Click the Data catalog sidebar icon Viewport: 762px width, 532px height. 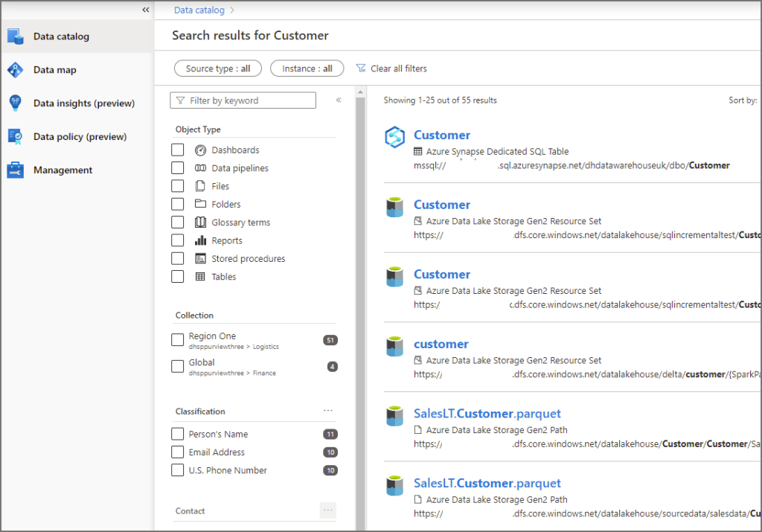(x=16, y=36)
